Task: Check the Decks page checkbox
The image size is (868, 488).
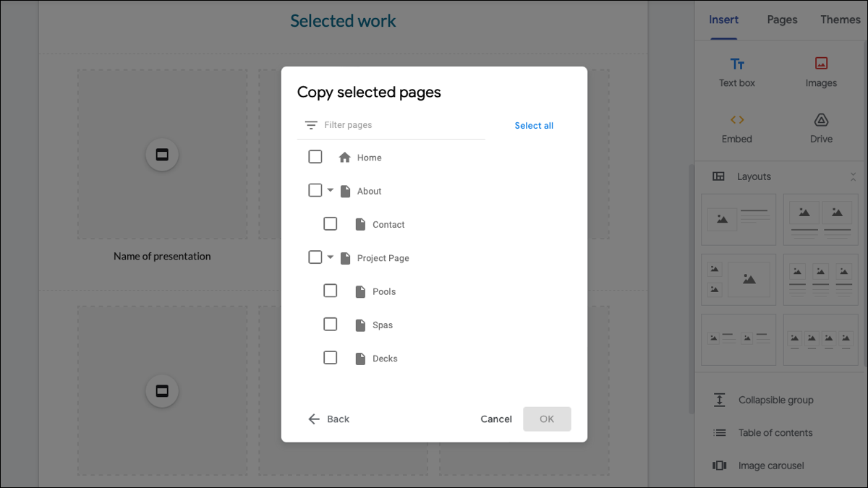Action: (x=331, y=357)
